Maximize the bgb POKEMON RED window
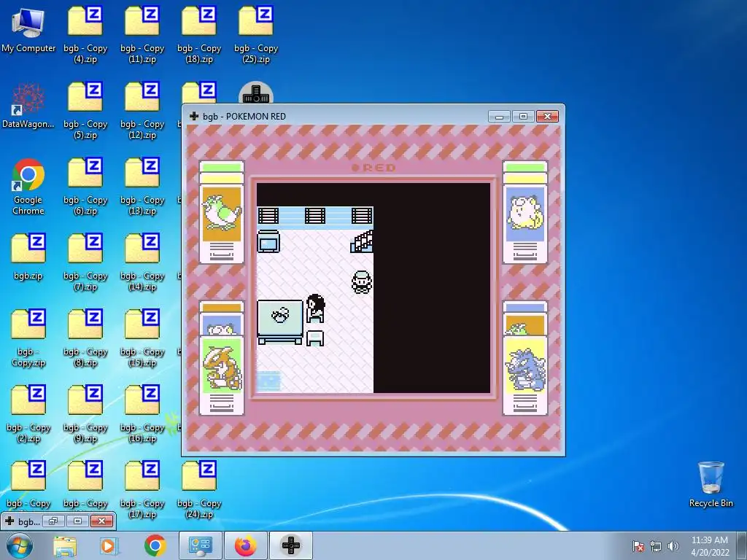This screenshot has width=747, height=560. pyautogui.click(x=523, y=117)
